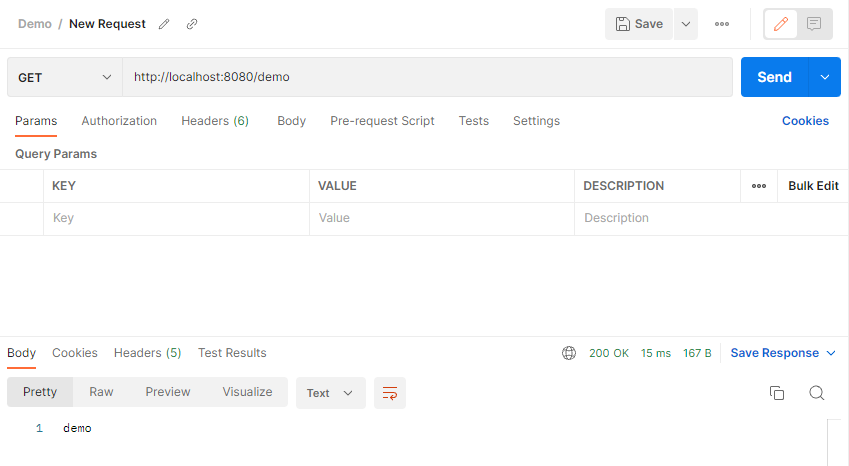Switch to Bulk Edit mode
Screen dimensions: 849x466
[x=813, y=186]
